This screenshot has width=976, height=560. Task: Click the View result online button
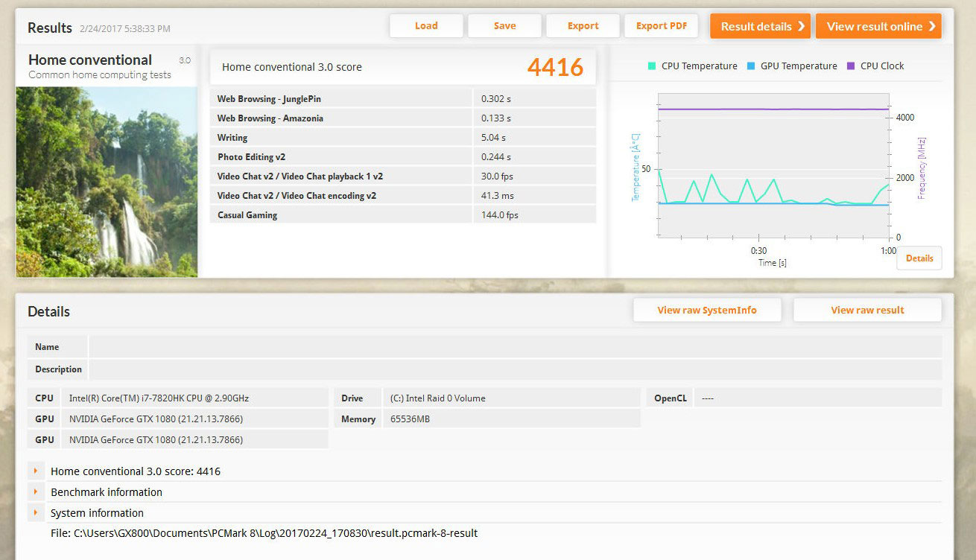pyautogui.click(x=878, y=26)
